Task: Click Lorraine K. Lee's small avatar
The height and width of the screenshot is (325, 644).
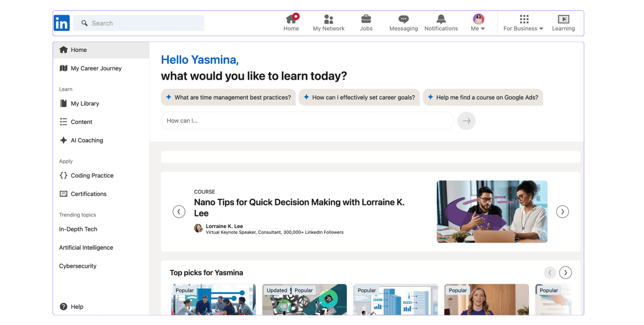Action: (198, 228)
